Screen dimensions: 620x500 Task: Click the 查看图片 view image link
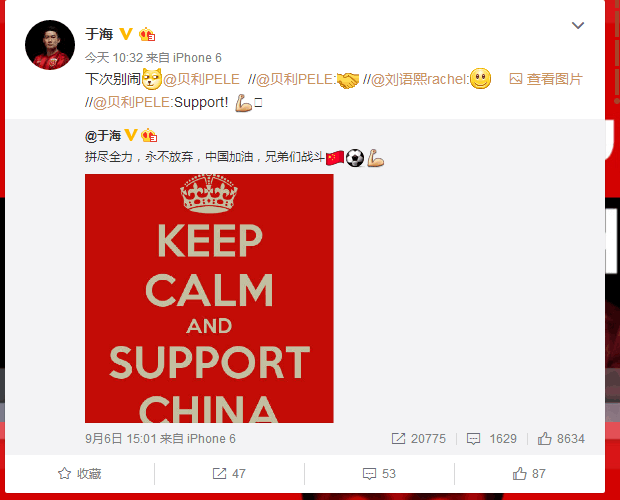pos(546,79)
